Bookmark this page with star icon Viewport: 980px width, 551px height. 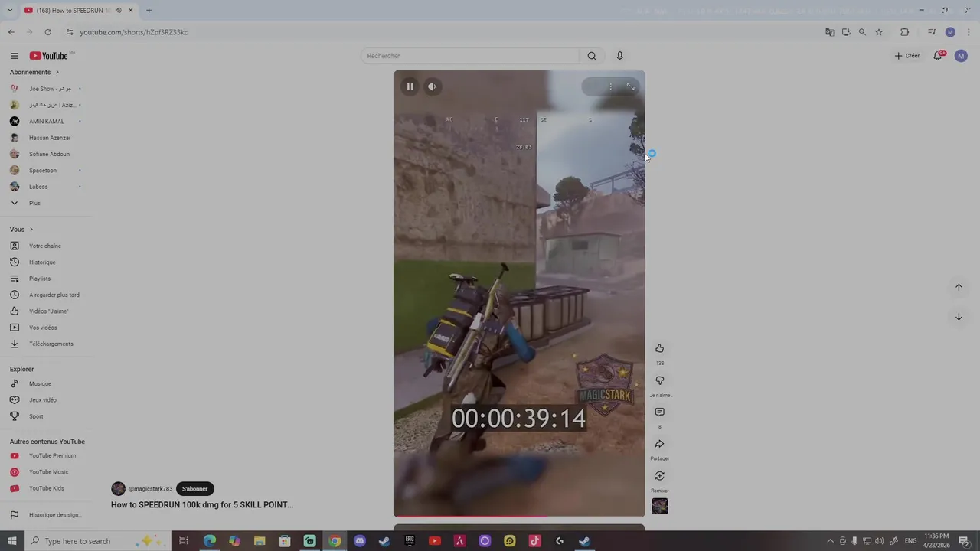click(879, 32)
